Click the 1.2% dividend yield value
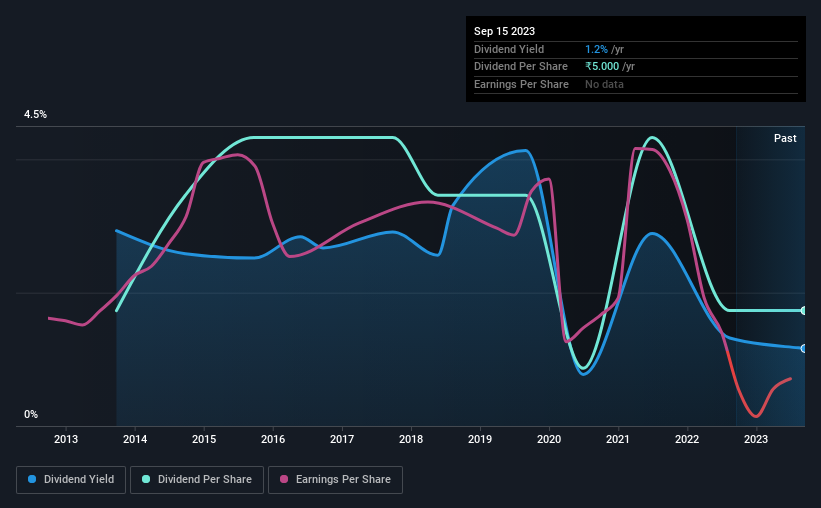 596,49
